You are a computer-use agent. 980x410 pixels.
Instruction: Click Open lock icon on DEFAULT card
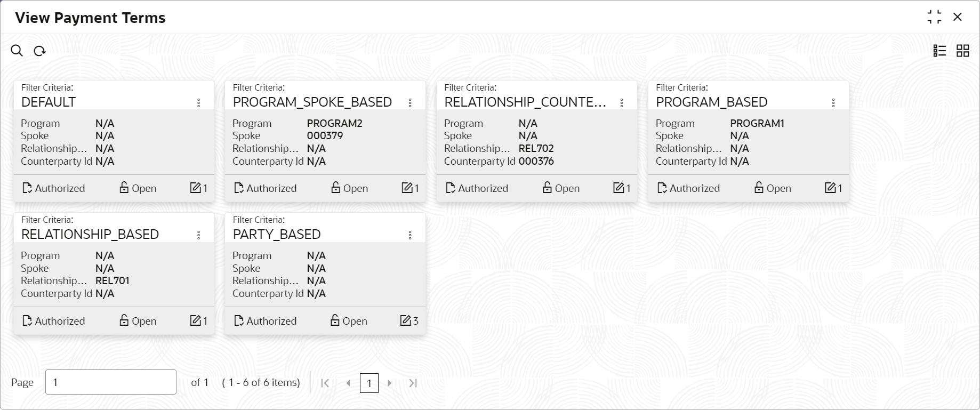point(124,188)
